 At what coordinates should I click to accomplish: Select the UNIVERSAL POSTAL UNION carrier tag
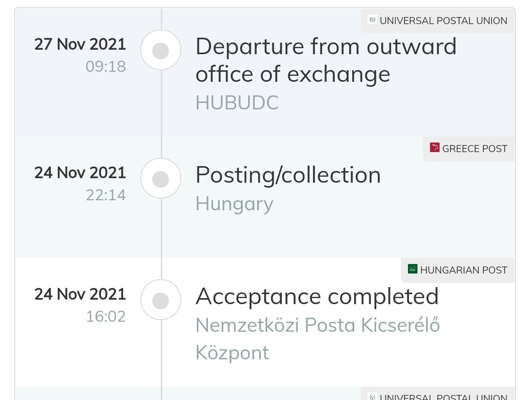438,21
